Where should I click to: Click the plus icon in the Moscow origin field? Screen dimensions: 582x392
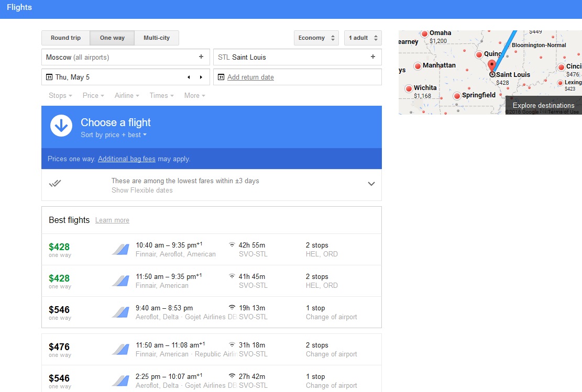[201, 57]
